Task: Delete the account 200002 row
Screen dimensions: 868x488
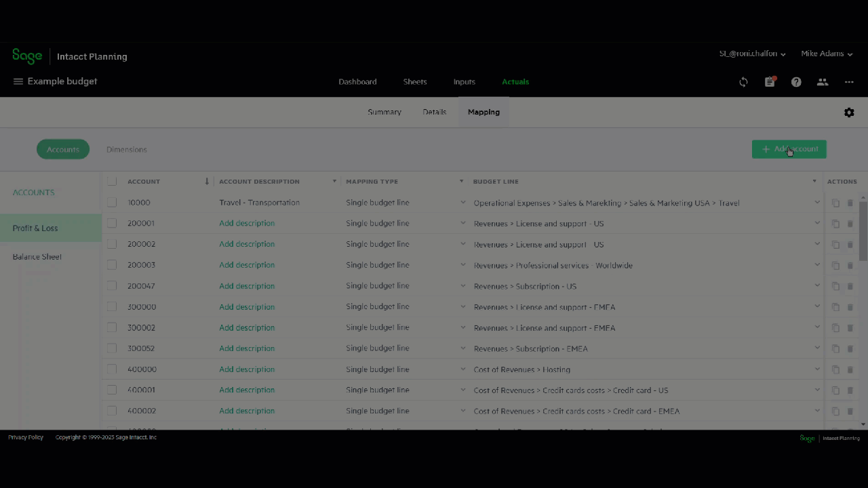Action: pos(850,245)
